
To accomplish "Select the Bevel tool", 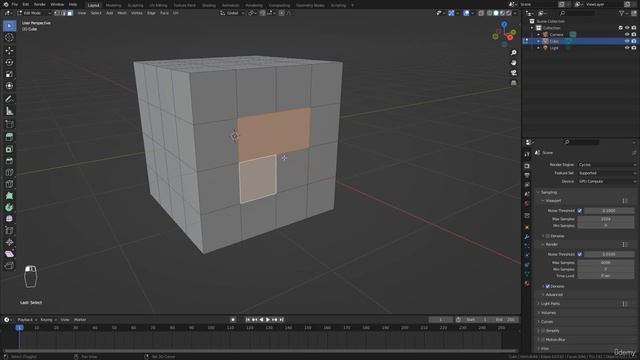I will (9, 161).
